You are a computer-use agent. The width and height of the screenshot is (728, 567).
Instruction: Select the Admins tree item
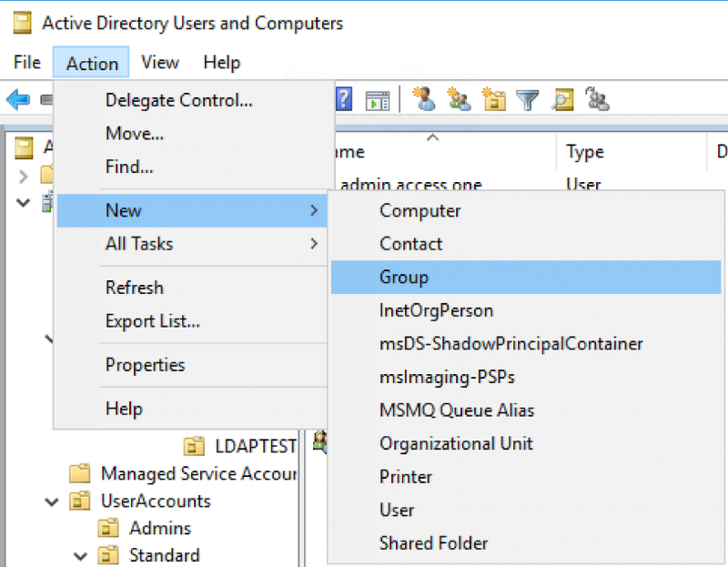[160, 529]
